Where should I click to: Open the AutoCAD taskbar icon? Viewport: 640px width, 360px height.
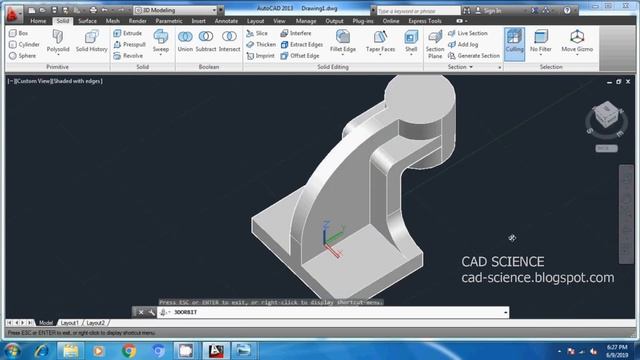[x=216, y=351]
